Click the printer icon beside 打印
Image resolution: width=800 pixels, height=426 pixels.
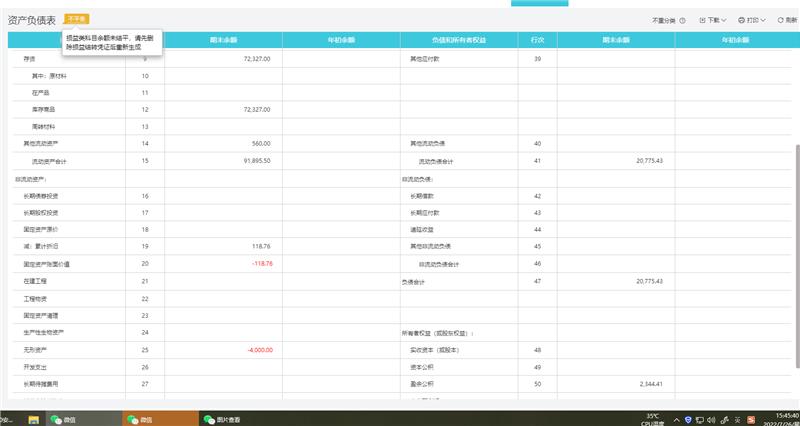coord(741,20)
